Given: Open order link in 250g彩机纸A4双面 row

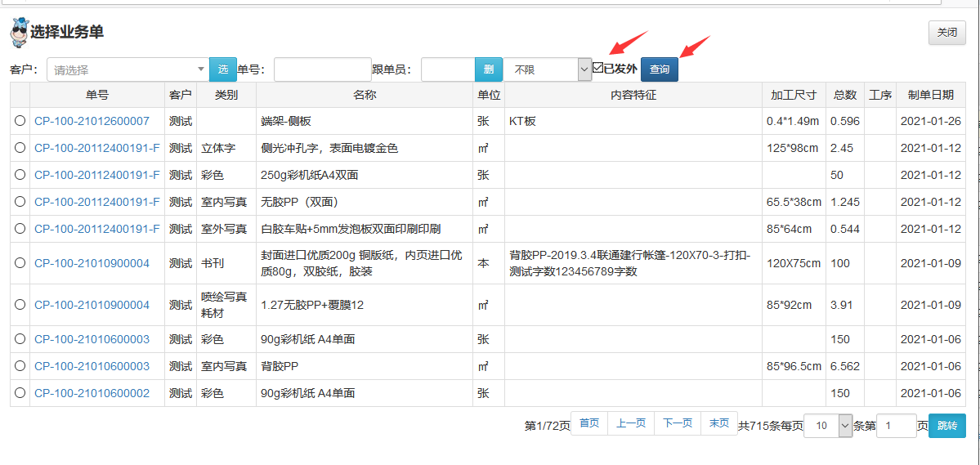Looking at the screenshot, I should pyautogui.click(x=97, y=175).
